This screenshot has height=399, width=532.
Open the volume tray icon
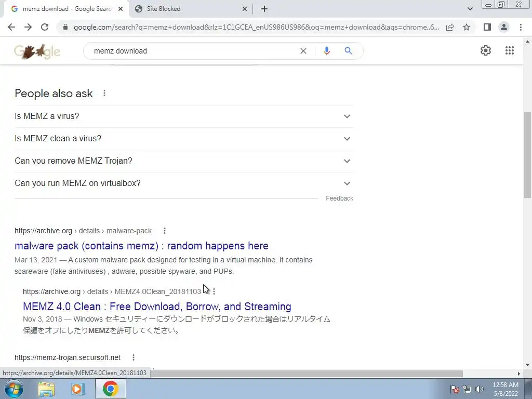[x=480, y=389]
